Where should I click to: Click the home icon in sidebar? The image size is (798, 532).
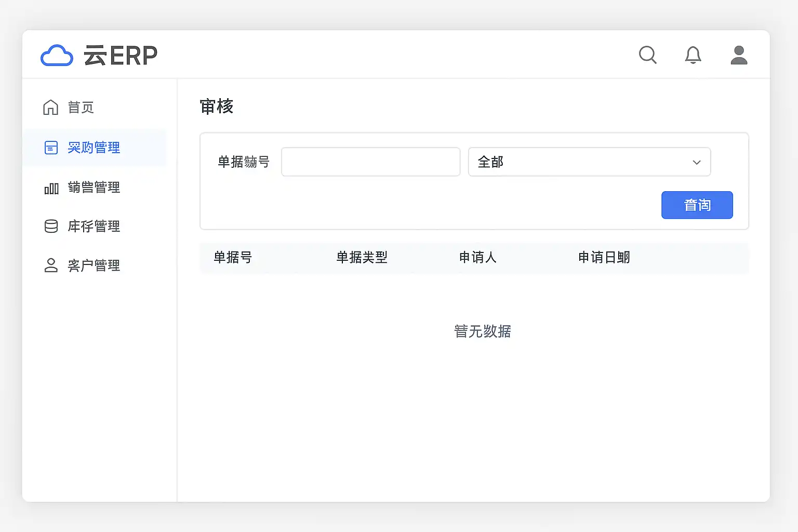click(x=50, y=108)
